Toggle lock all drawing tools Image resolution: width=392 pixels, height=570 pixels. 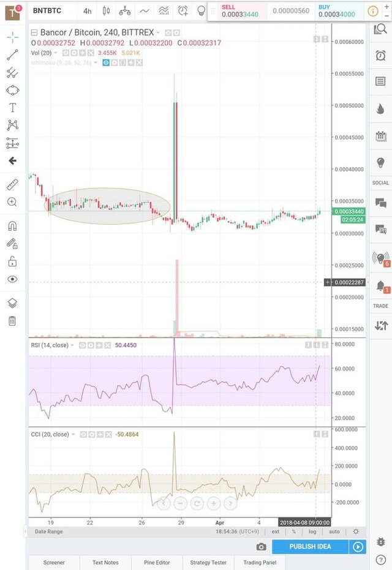coord(12,261)
